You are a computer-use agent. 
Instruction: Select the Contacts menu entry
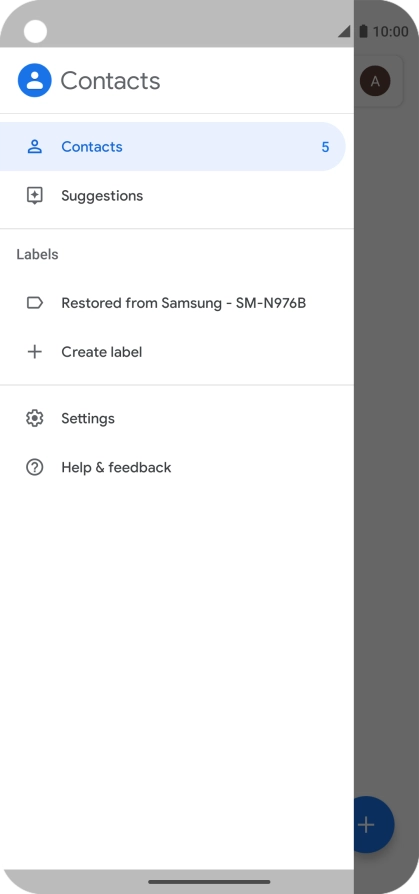(173, 147)
